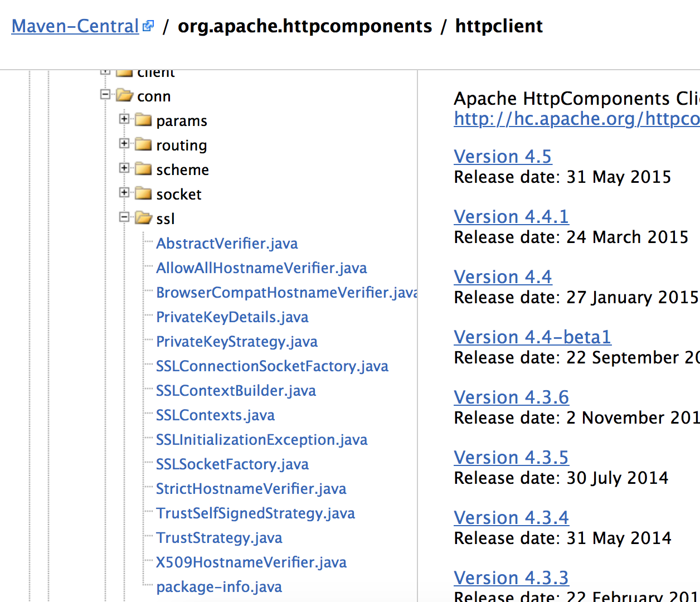This screenshot has width=700, height=602.
Task: Click the socket folder icon
Action: [x=144, y=194]
